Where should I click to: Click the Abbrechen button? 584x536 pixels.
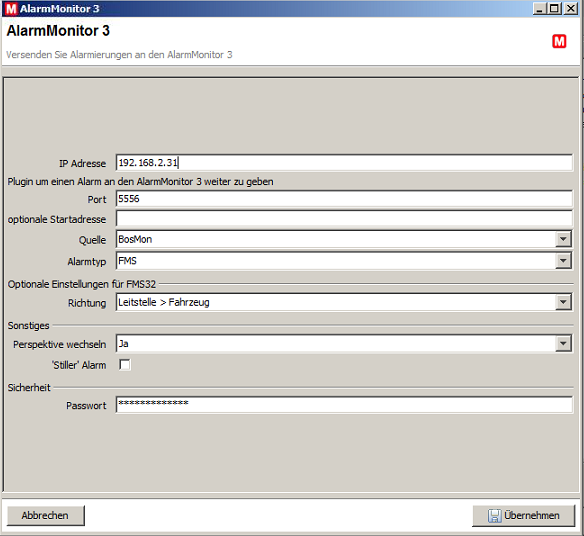[x=45, y=516]
